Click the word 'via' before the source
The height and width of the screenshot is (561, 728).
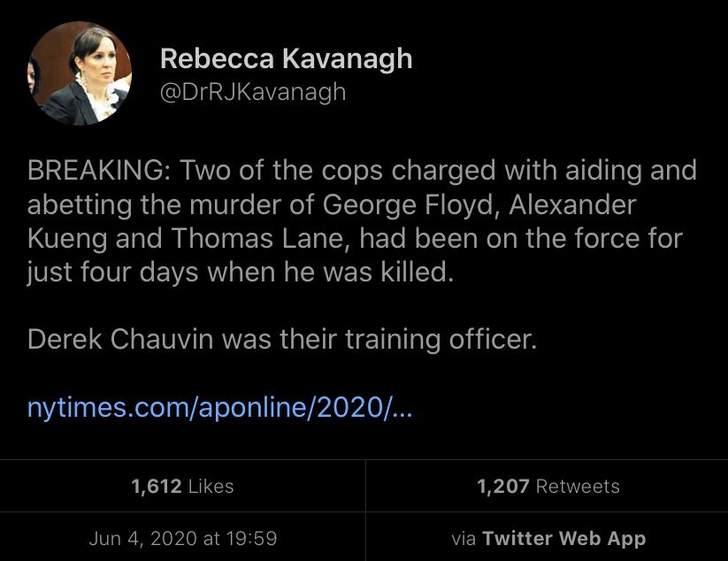coord(464,538)
